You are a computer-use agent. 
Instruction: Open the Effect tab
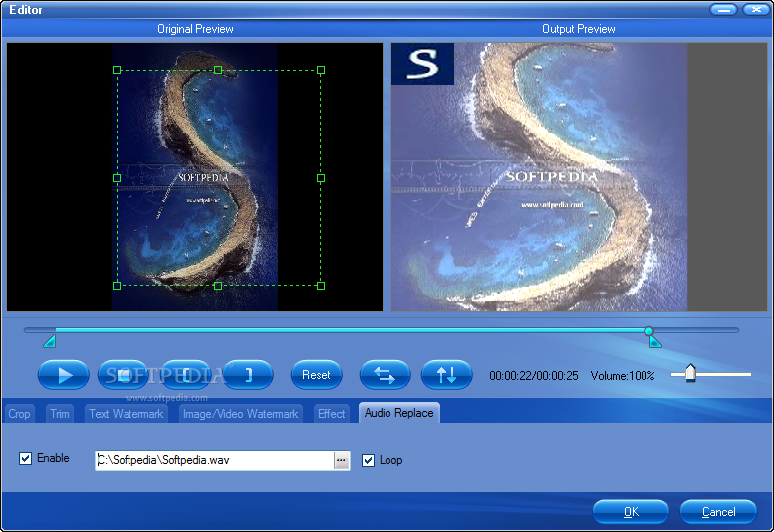[x=332, y=414]
